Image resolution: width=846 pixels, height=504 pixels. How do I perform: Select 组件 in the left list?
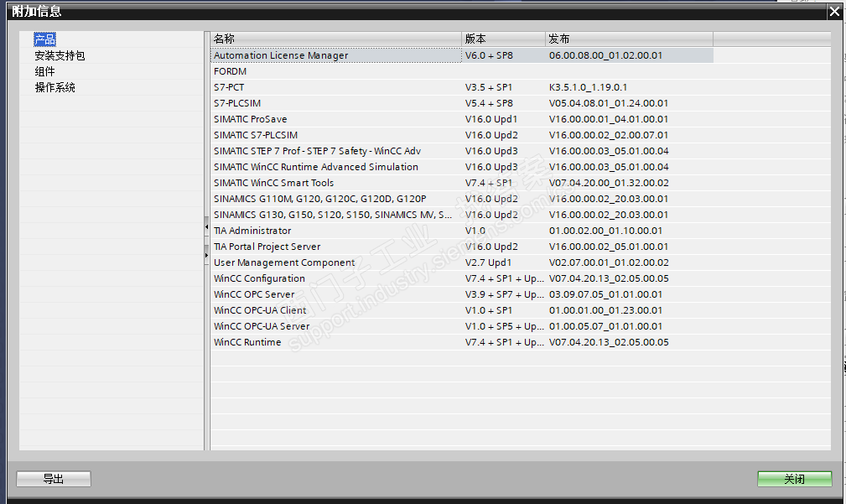coord(44,71)
